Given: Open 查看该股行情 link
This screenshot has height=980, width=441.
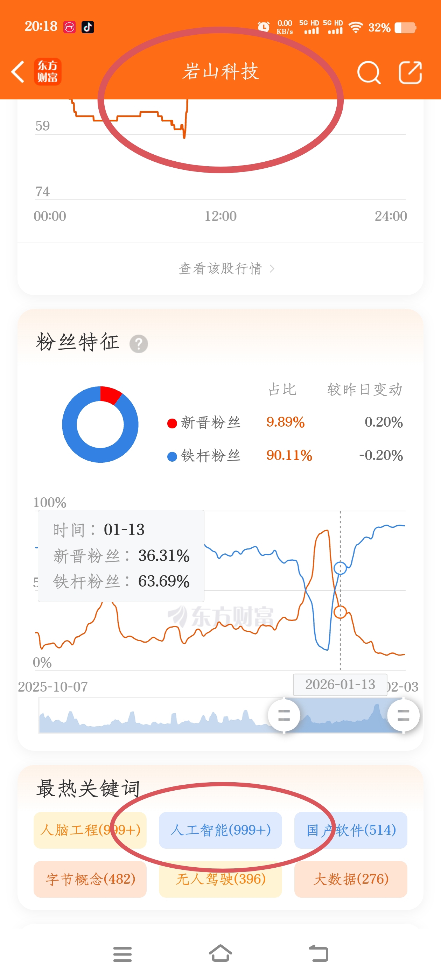Looking at the screenshot, I should tap(220, 268).
